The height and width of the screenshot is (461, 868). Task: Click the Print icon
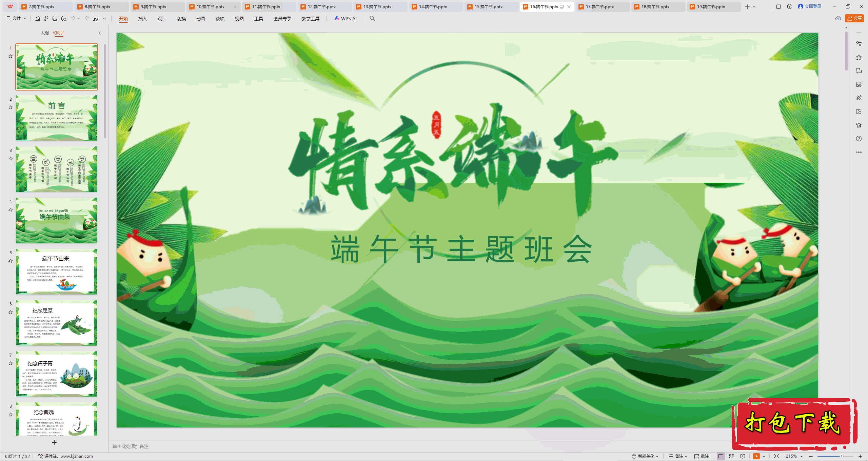[x=55, y=18]
